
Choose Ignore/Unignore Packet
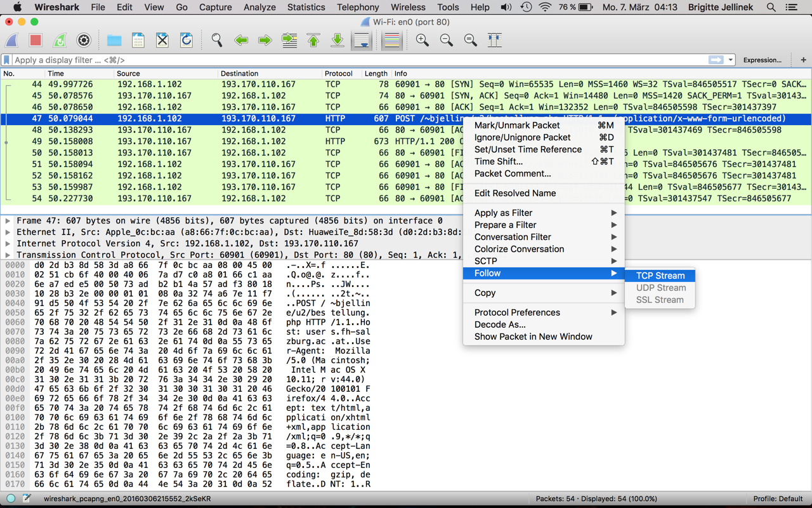544,137
